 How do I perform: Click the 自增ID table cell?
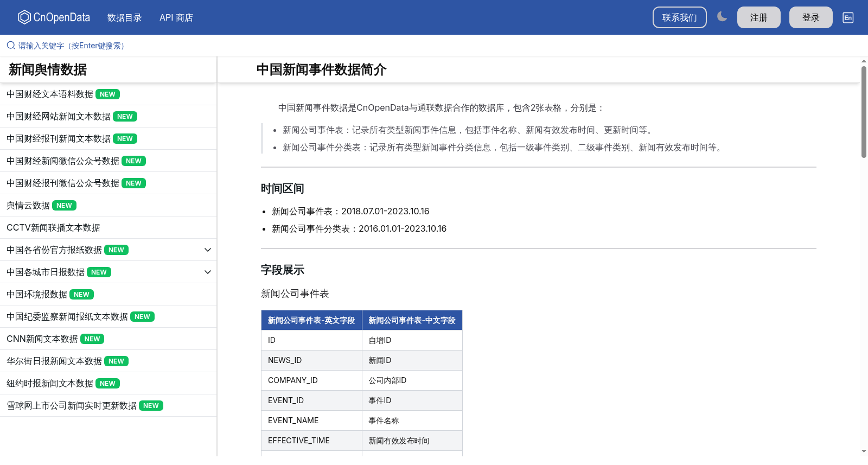[412, 340]
